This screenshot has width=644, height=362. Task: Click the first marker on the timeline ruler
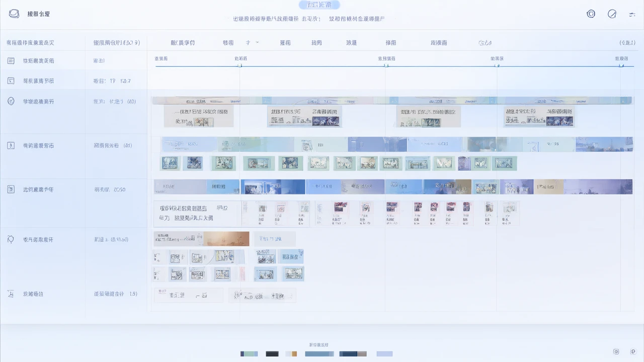(240, 65)
